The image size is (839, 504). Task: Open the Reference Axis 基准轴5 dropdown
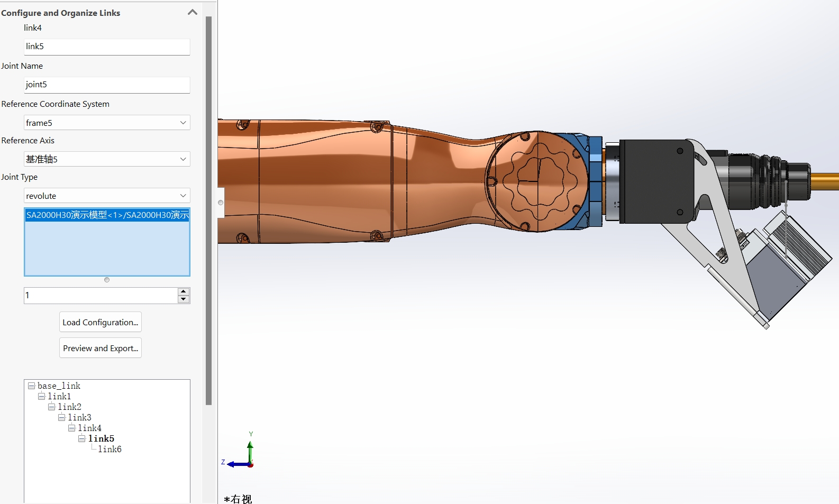[x=183, y=159]
